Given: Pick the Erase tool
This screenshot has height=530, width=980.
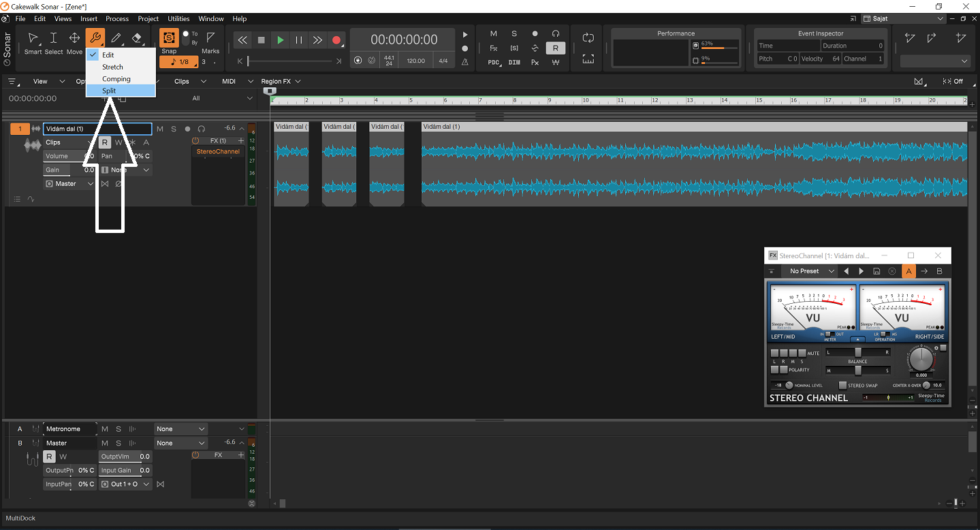Looking at the screenshot, I should (x=137, y=39).
